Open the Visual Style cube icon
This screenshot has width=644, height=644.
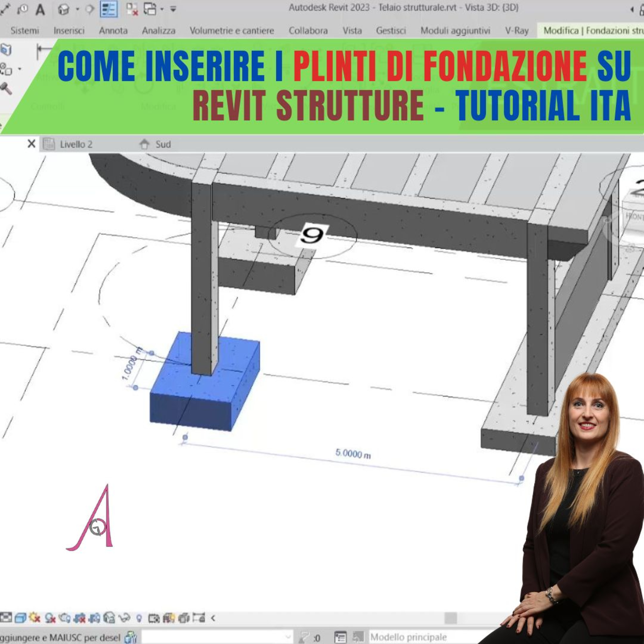tap(20, 618)
